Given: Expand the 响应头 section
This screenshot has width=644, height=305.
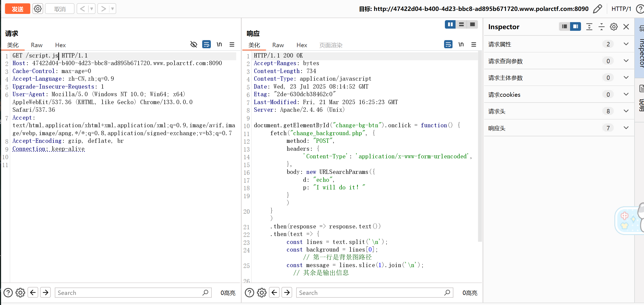Looking at the screenshot, I should click(x=626, y=128).
